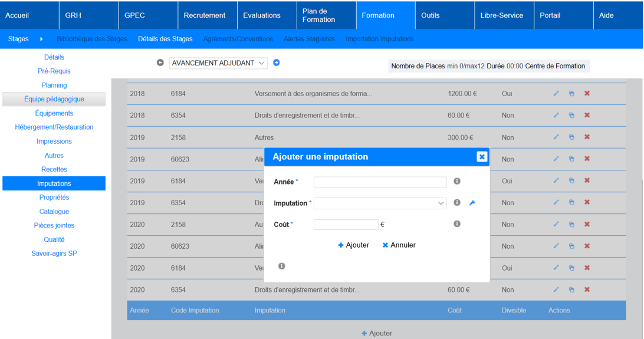Click the Coût input field

pyautogui.click(x=346, y=225)
